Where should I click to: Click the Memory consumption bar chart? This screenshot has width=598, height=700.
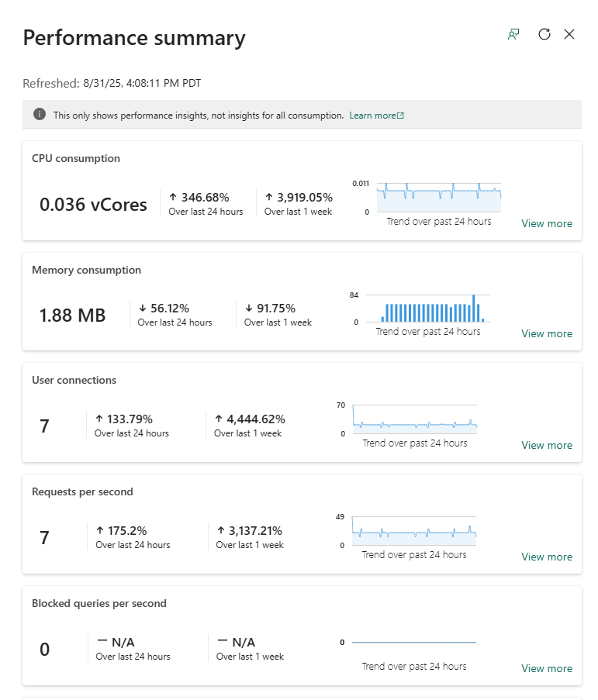point(427,309)
